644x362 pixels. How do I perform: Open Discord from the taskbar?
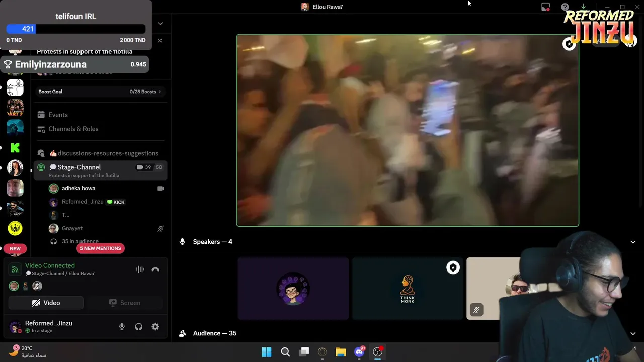pos(359,352)
